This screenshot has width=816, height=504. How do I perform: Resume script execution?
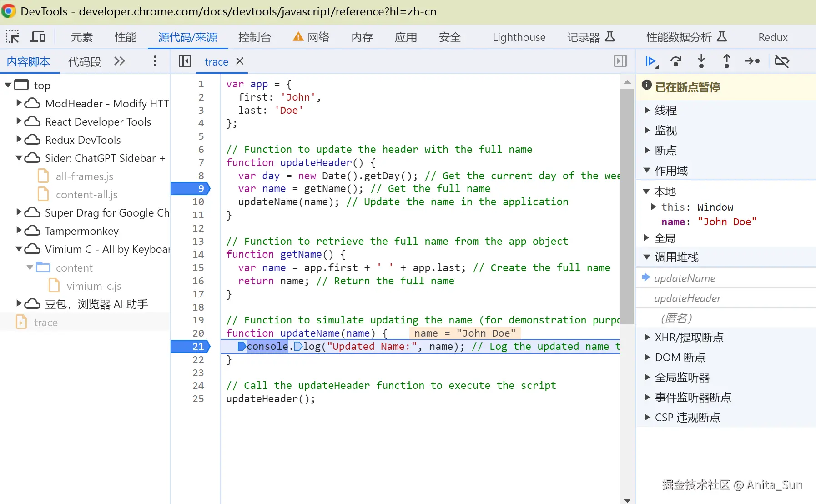click(x=651, y=61)
